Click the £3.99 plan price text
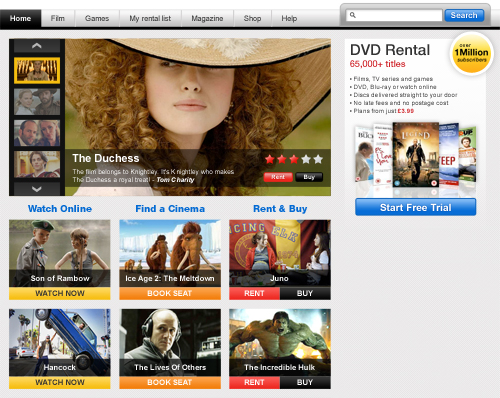 point(406,111)
